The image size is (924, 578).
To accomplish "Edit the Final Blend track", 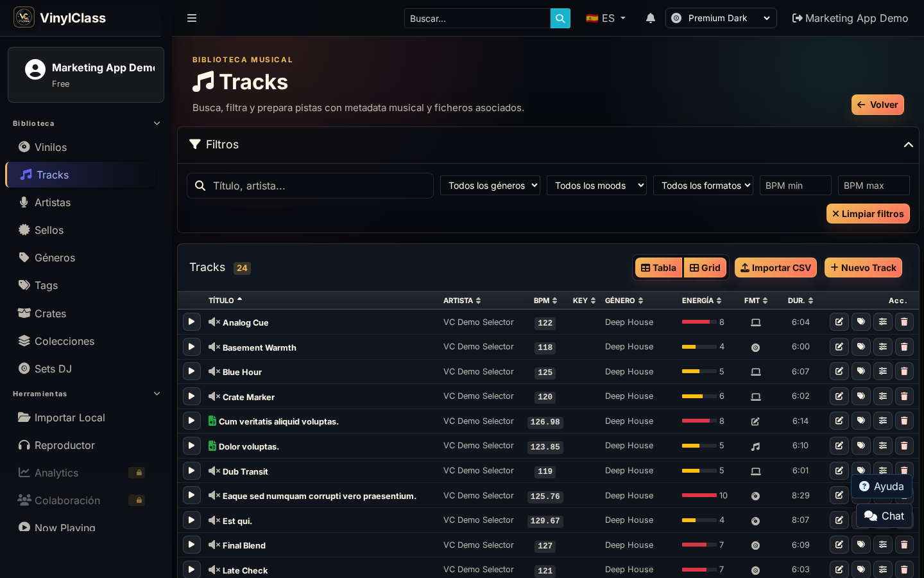I will (x=839, y=545).
